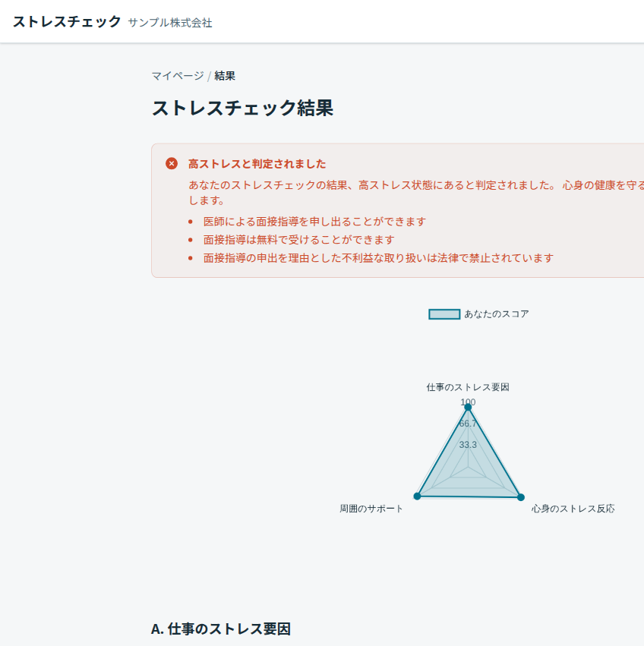Image resolution: width=644 pixels, height=646 pixels.
Task: Click the 周囲のサポート axis label
Action: coord(371,509)
